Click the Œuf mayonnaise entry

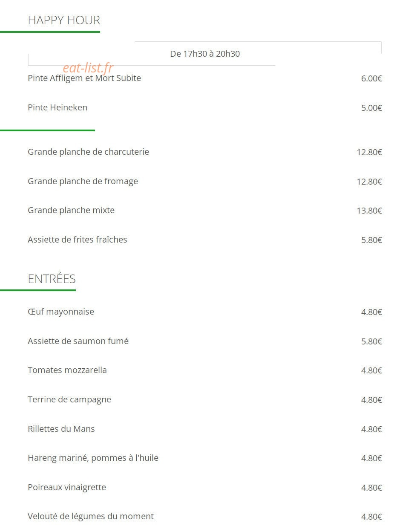[x=61, y=312]
